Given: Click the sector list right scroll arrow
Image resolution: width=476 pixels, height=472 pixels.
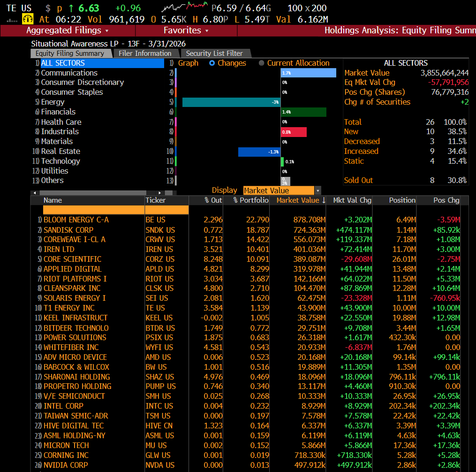Looking at the screenshot, I should pyautogui.click(x=159, y=193).
